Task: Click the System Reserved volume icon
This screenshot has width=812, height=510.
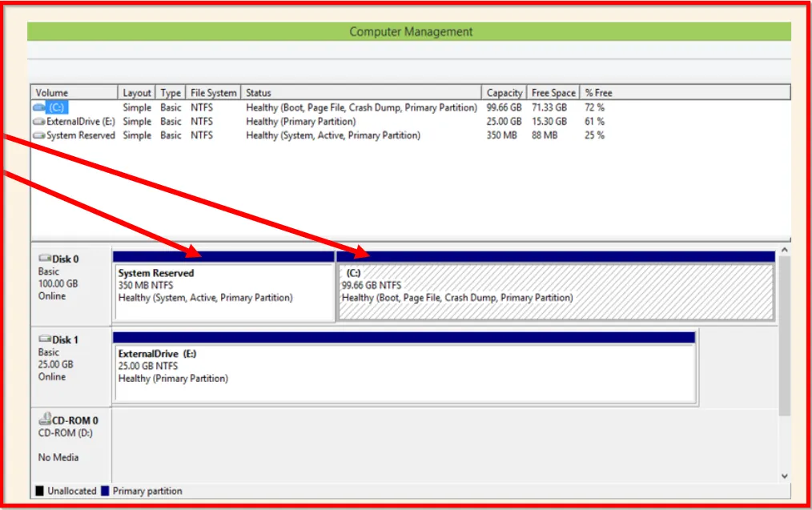Action: (39, 136)
